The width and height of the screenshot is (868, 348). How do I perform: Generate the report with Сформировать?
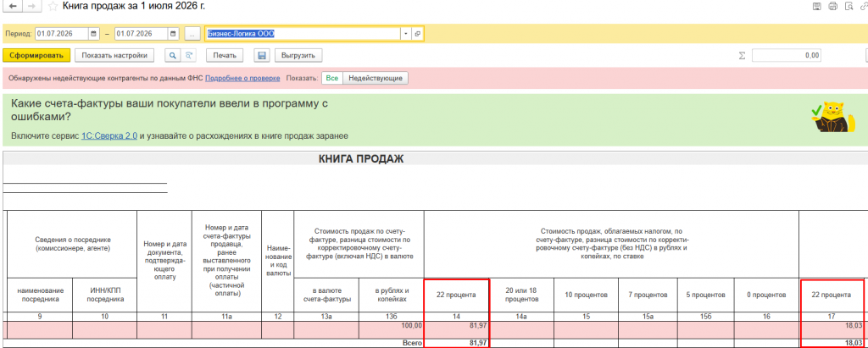(36, 55)
